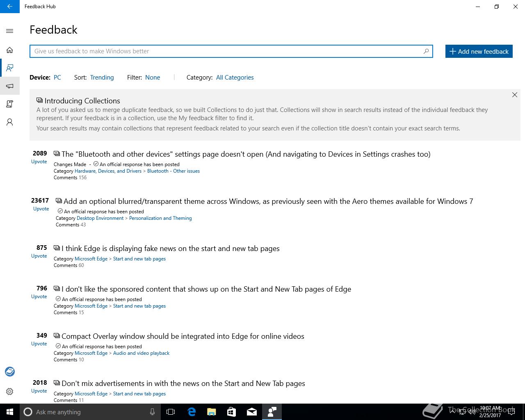Open Start and new tab pages link under sponsored content
The width and height of the screenshot is (525, 420).
coord(139,306)
